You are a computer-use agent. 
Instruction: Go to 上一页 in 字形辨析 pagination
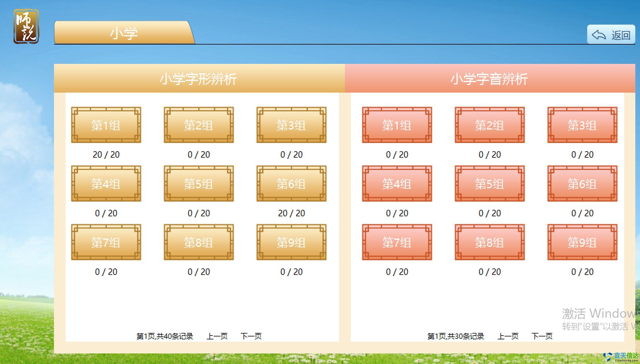pos(217,336)
